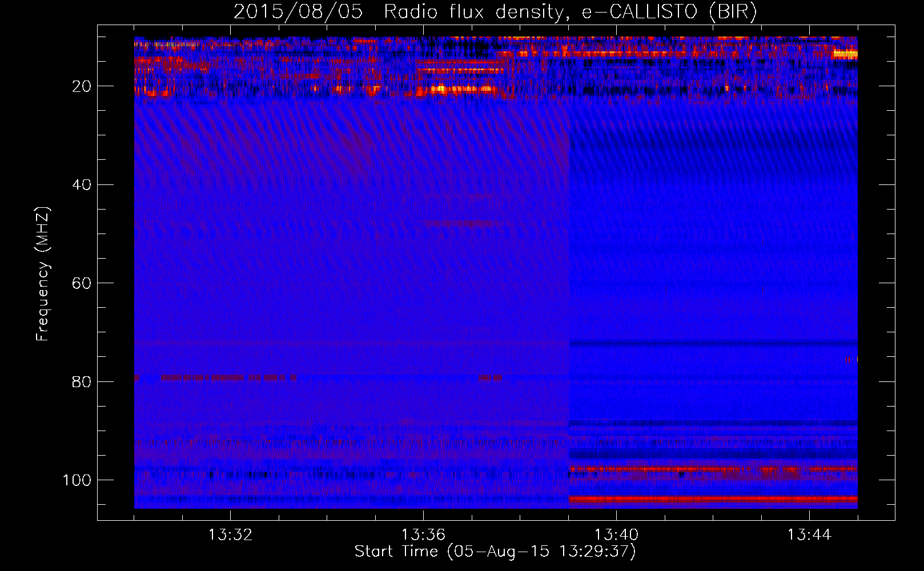924x571 pixels.
Task: Click the bright red emission band near 104 MHz
Action: point(713,498)
